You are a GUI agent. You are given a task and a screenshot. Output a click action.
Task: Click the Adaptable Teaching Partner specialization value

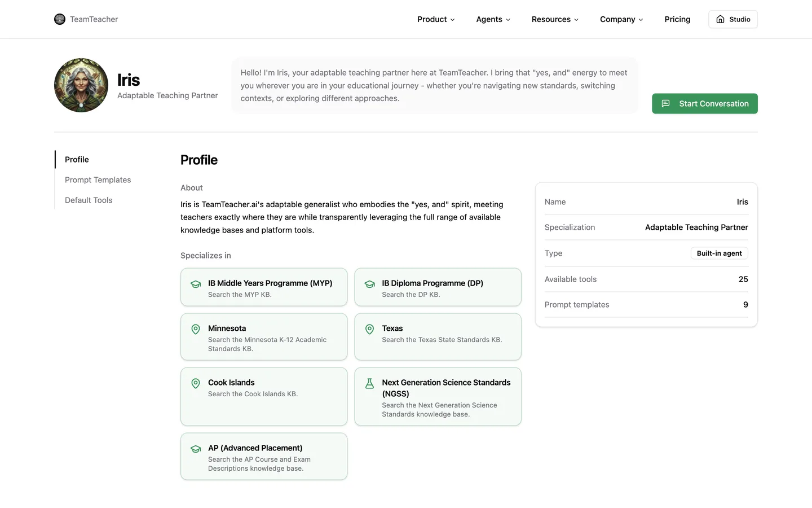tap(696, 227)
